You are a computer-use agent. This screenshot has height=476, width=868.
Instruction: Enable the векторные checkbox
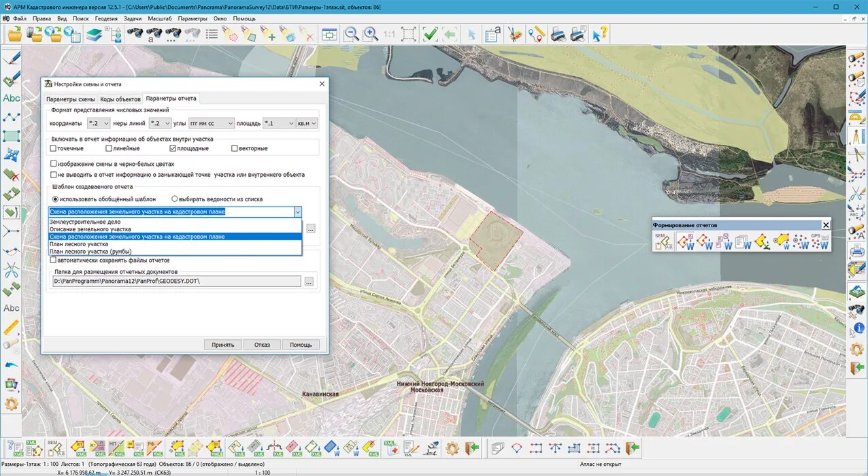tap(234, 148)
